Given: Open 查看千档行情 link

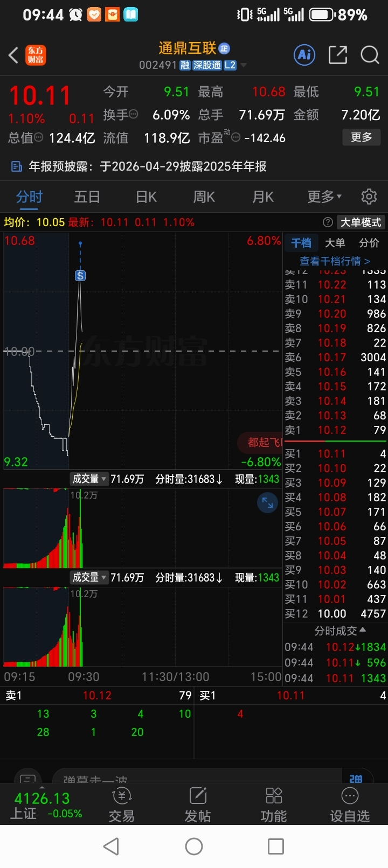Looking at the screenshot, I should point(335,261).
